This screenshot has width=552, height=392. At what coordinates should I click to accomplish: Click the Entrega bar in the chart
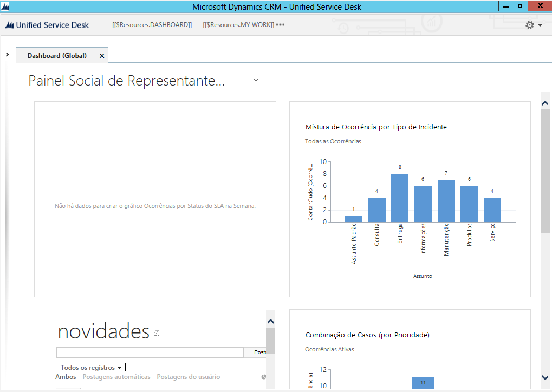point(400,198)
